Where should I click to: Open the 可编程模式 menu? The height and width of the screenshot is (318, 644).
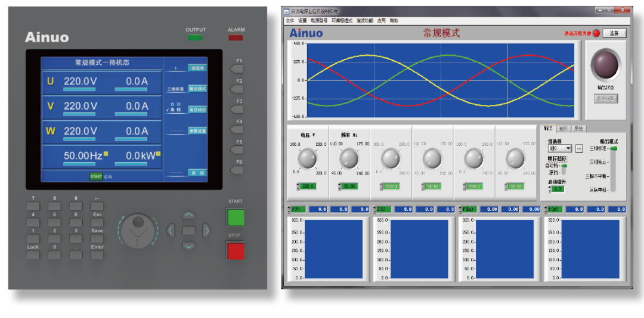click(x=342, y=20)
